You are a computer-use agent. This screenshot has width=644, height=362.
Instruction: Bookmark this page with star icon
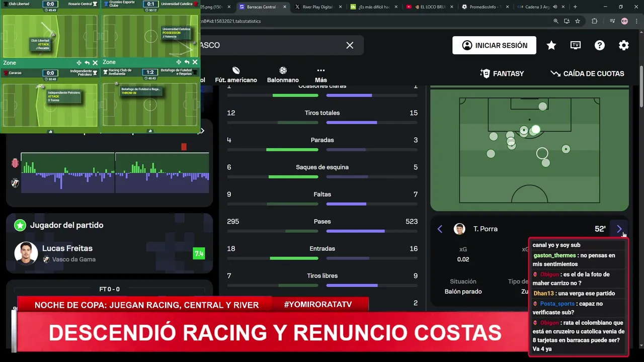click(x=578, y=21)
